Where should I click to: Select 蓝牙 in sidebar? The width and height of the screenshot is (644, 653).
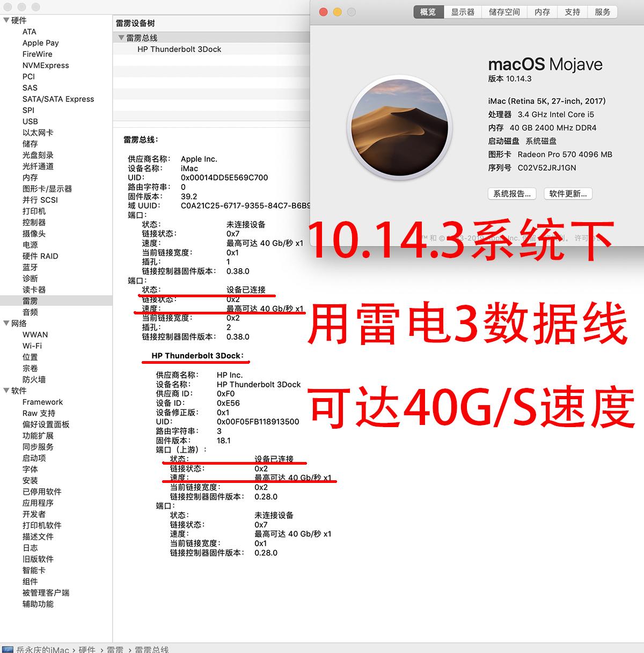click(x=30, y=267)
